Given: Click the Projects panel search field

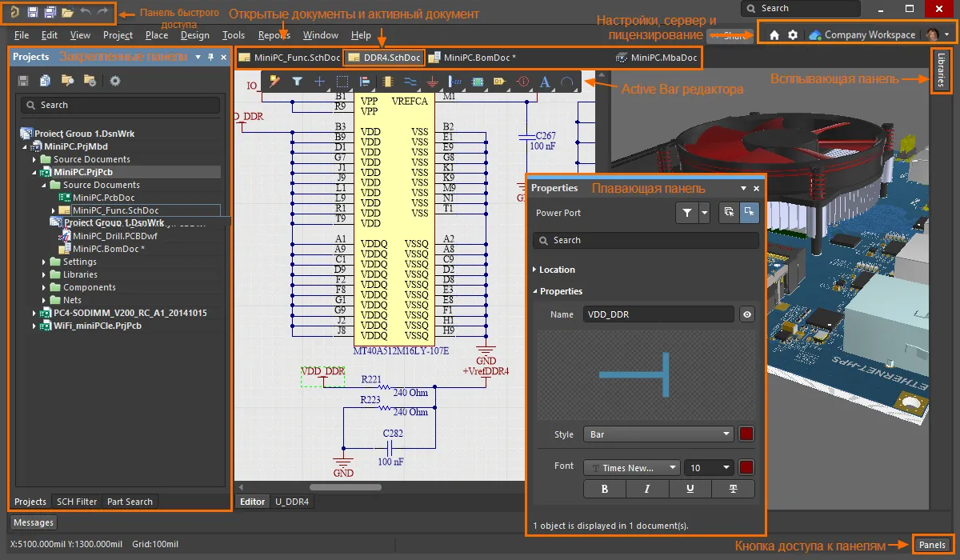Looking at the screenshot, I should tap(120, 105).
